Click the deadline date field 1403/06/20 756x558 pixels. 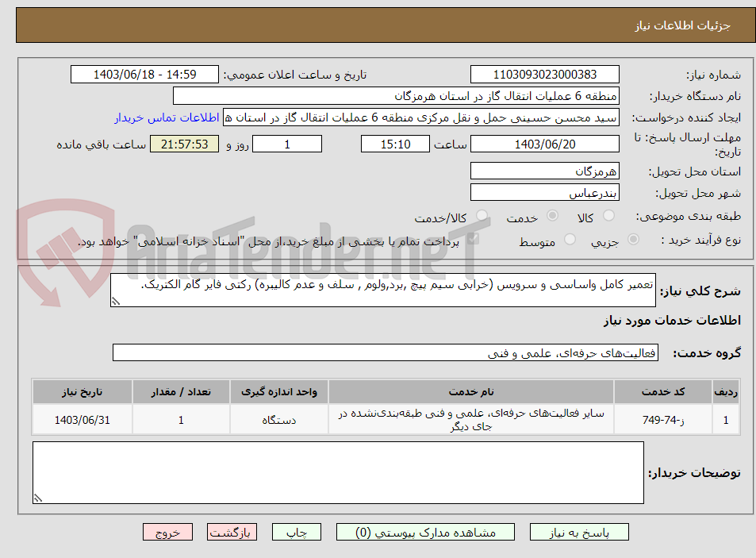pyautogui.click(x=545, y=144)
